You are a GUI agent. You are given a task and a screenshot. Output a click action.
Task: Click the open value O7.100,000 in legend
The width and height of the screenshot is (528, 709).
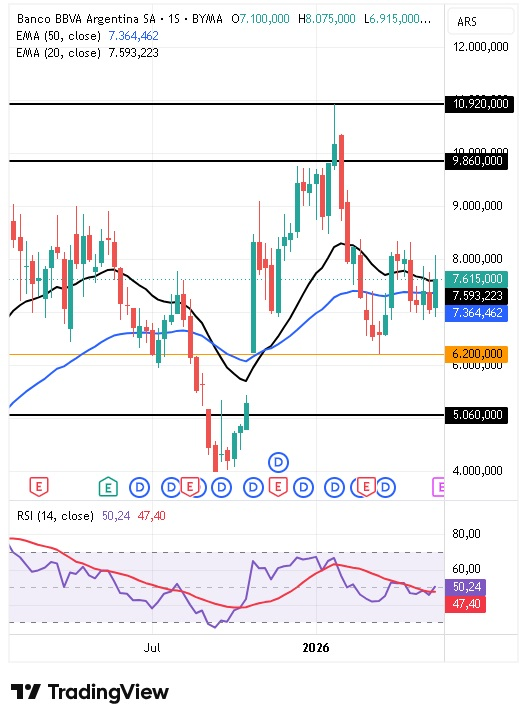[260, 19]
